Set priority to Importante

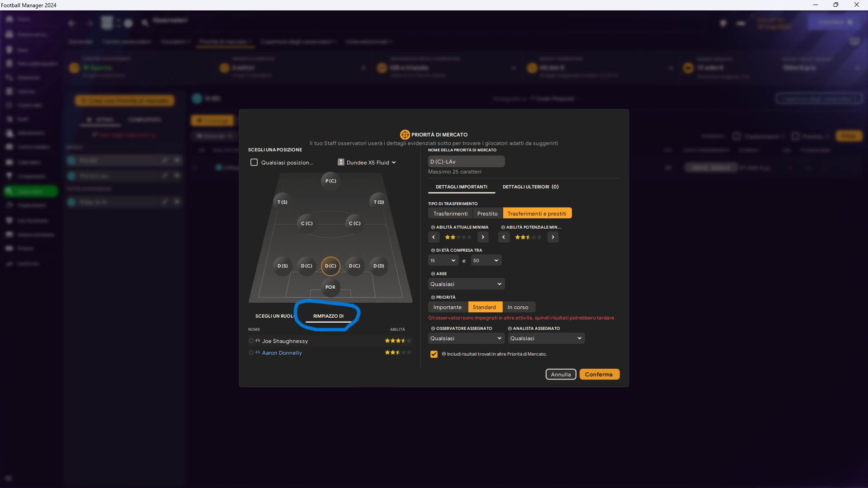click(447, 307)
